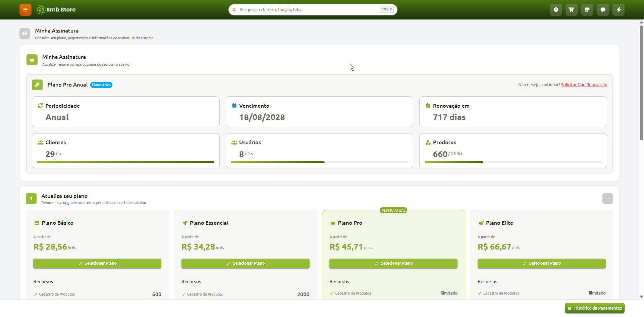Click the gray money icon beside page title
644x317 pixels.
coord(25,34)
